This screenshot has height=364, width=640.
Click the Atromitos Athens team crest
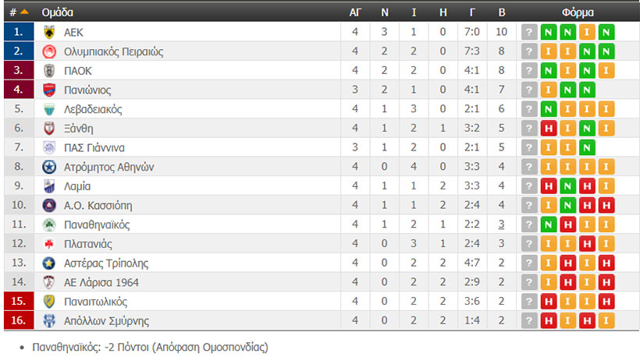tap(49, 167)
